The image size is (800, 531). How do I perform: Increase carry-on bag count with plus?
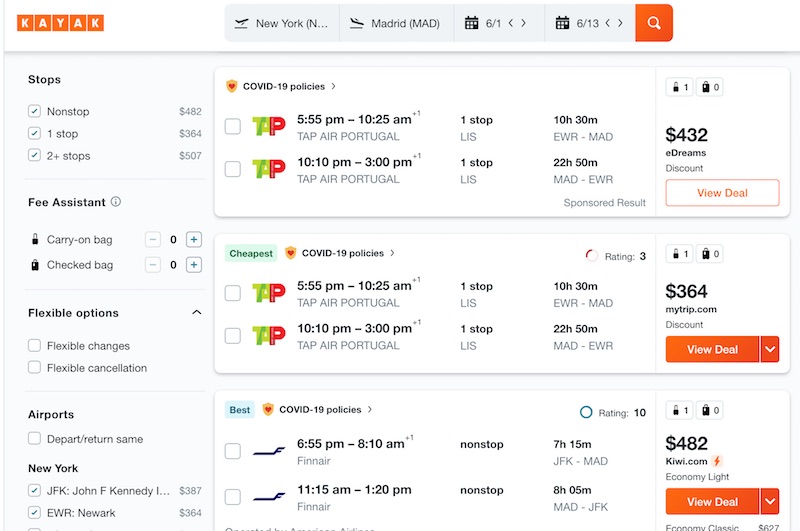(194, 239)
